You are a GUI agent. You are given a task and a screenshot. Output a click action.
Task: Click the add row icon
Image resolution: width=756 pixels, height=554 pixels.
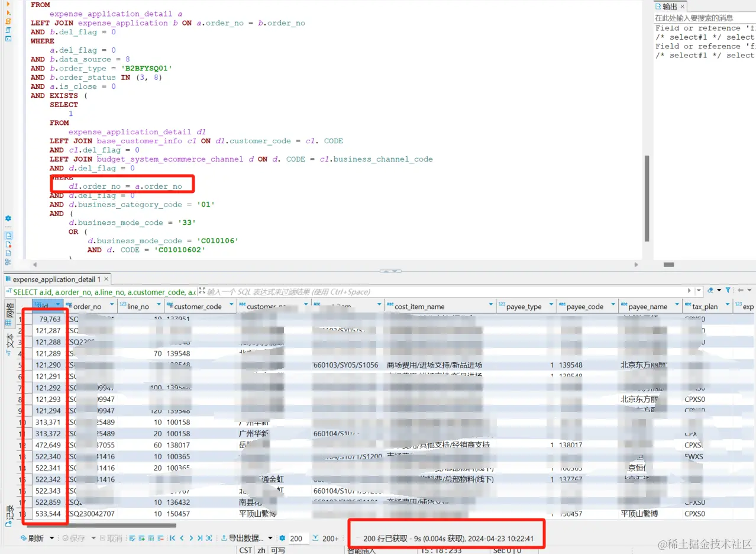click(x=141, y=538)
